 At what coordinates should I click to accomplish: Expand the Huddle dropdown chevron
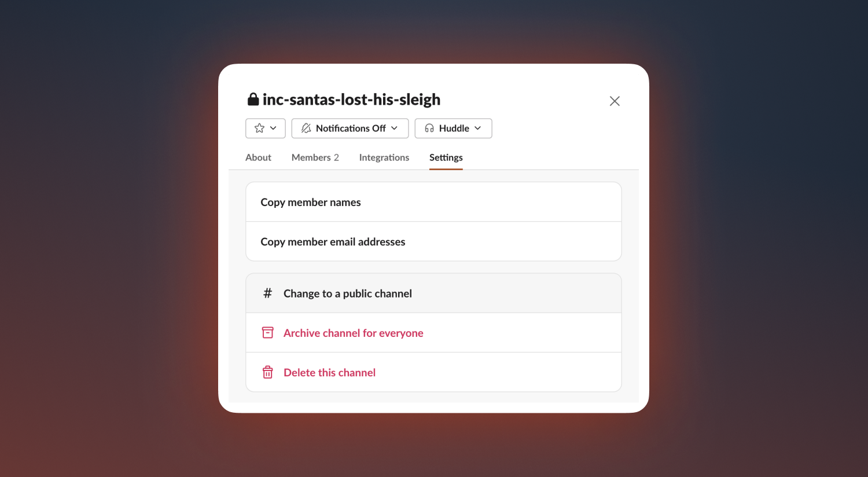pyautogui.click(x=477, y=129)
